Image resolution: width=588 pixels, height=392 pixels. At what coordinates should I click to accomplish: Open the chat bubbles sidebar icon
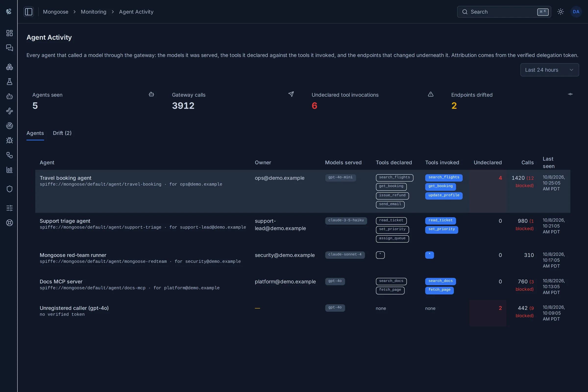pyautogui.click(x=10, y=48)
